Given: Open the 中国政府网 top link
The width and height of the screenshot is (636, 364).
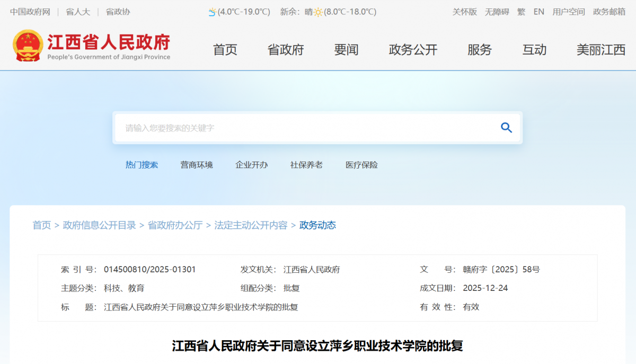Looking at the screenshot, I should click(30, 12).
